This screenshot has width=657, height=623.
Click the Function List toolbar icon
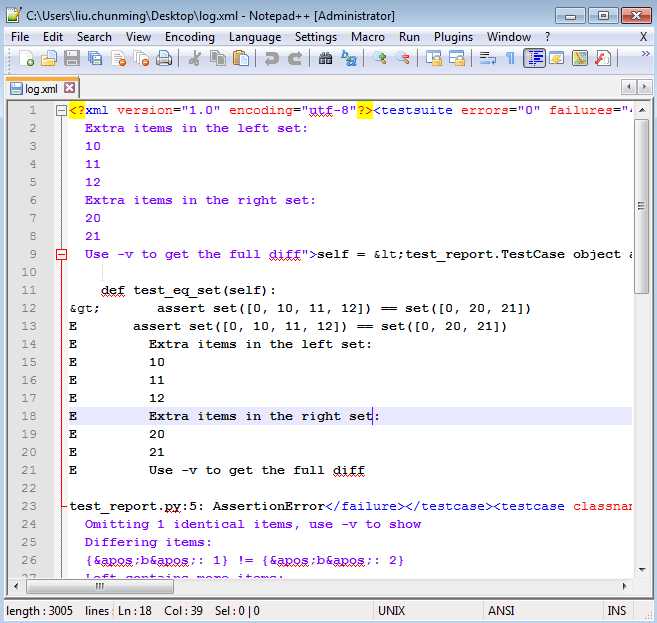tap(603, 58)
